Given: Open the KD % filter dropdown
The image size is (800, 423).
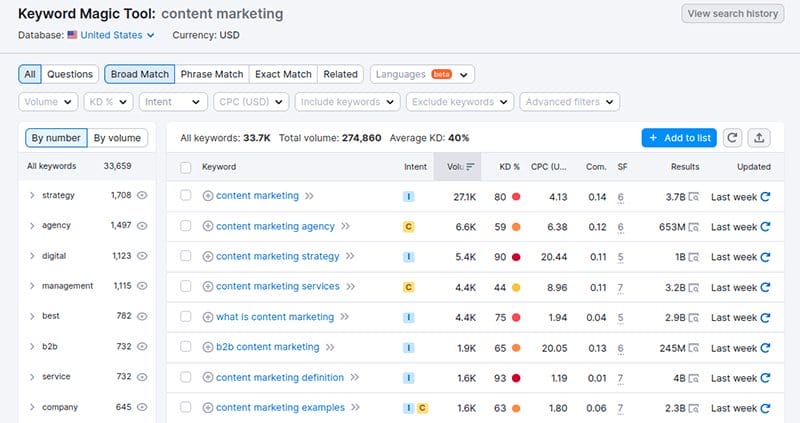Looking at the screenshot, I should pos(108,102).
